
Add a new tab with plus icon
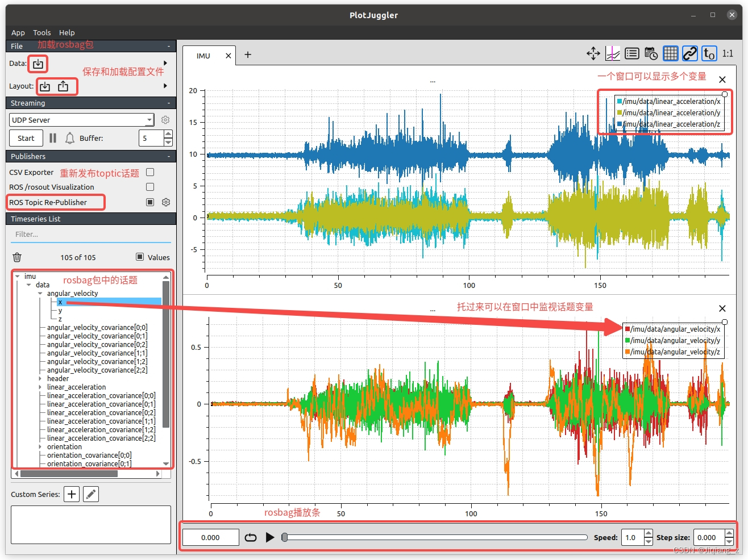pyautogui.click(x=248, y=55)
